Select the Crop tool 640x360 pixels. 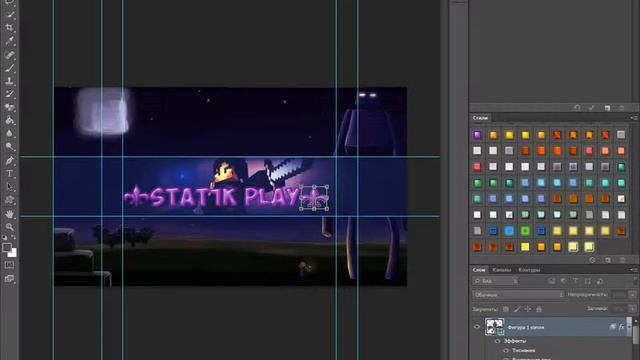coord(10,28)
